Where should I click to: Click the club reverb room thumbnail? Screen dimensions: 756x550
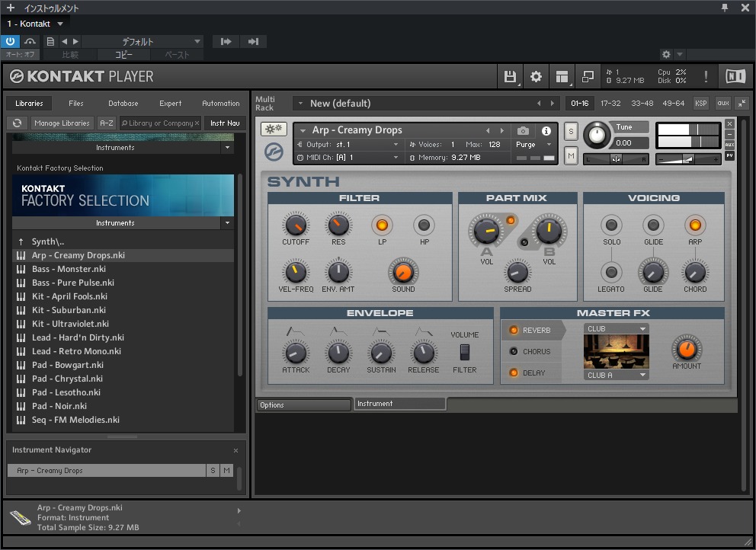(617, 352)
